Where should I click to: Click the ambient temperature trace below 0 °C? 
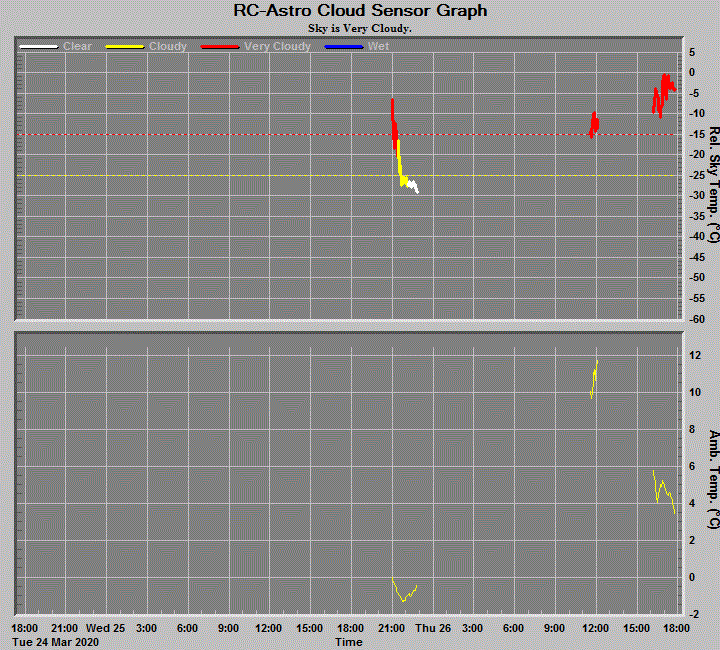(405, 590)
